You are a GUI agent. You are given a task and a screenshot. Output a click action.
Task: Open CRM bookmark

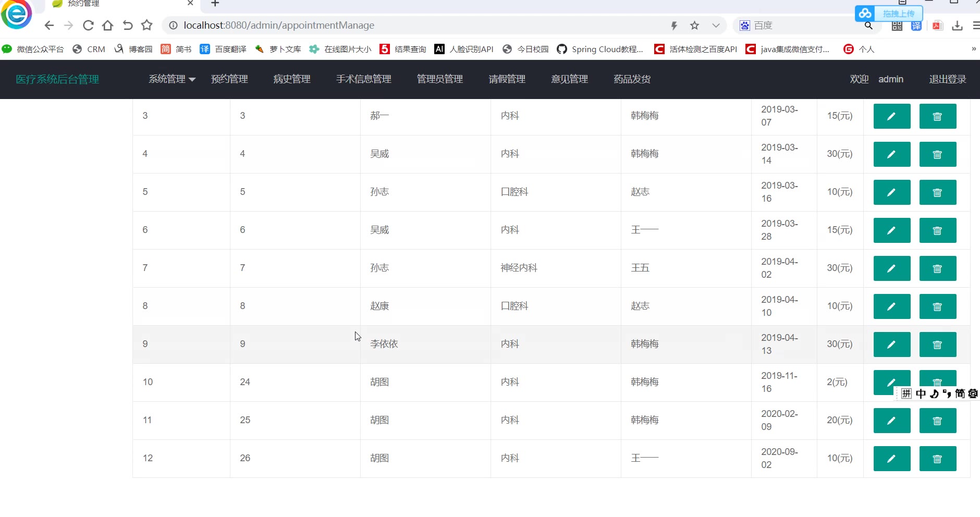89,49
